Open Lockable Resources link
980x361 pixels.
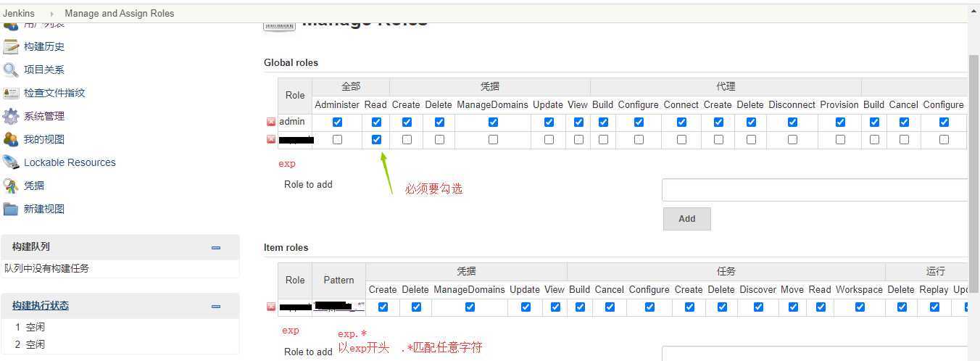[x=70, y=162]
